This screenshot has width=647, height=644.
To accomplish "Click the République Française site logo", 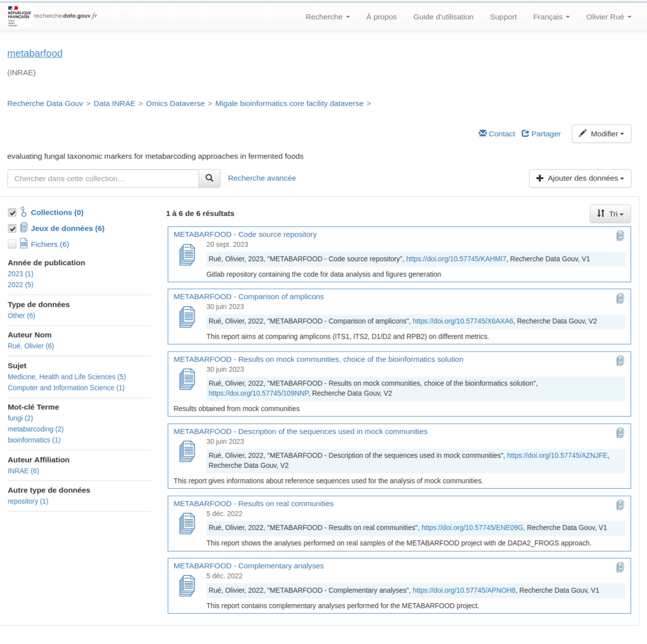I will click(19, 16).
